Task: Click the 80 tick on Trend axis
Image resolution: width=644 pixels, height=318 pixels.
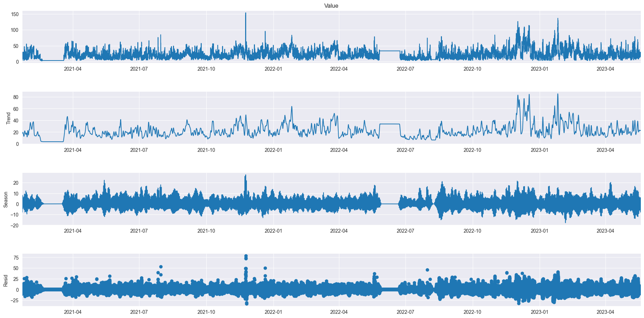Action: tap(16, 97)
